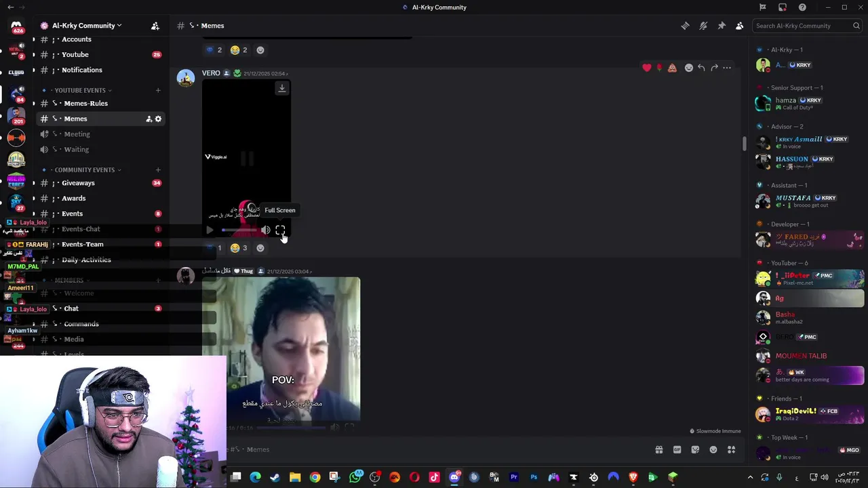Open IraqiDevil! member profile
The width and height of the screenshot is (868, 488).
pyautogui.click(x=807, y=414)
